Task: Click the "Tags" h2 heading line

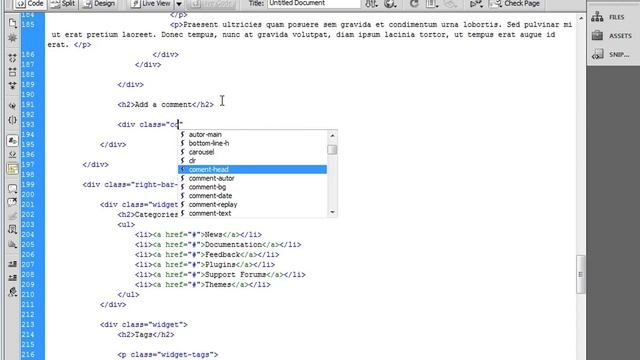Action: [146, 335]
